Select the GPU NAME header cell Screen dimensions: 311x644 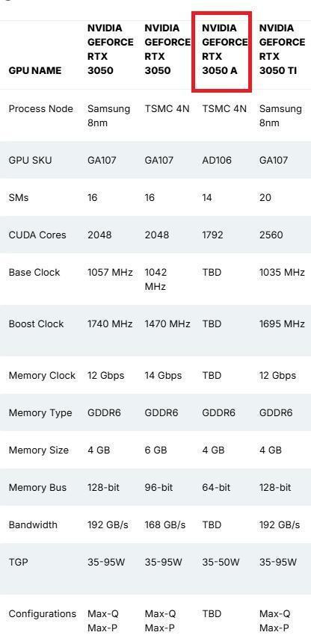coord(35,70)
